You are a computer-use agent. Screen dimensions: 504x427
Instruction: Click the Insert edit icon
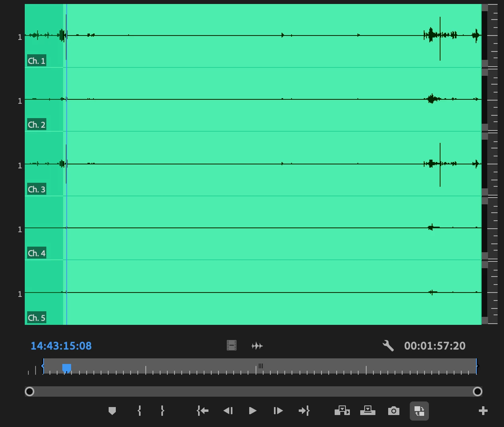tap(342, 411)
